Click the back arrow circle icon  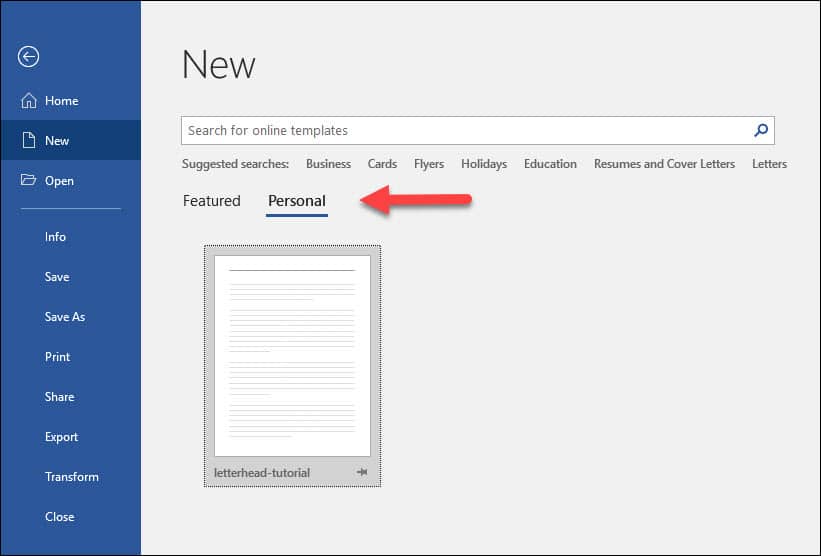coord(28,57)
